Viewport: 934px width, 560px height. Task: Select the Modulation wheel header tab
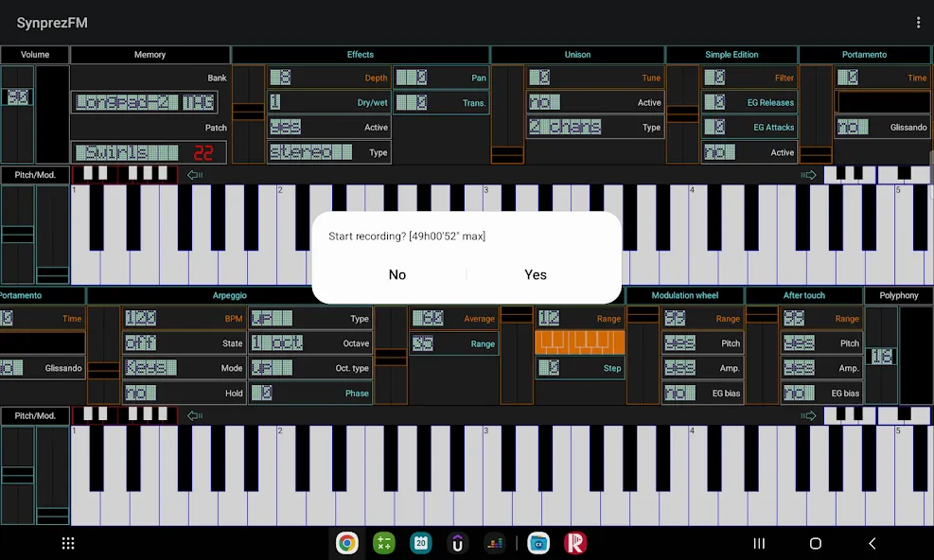684,295
